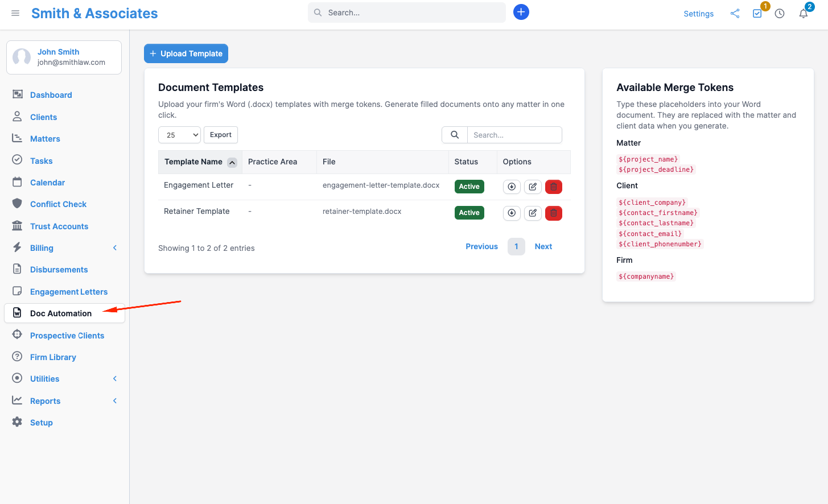Open the tasks checkbox icon with badge
The width and height of the screenshot is (828, 504).
point(757,14)
